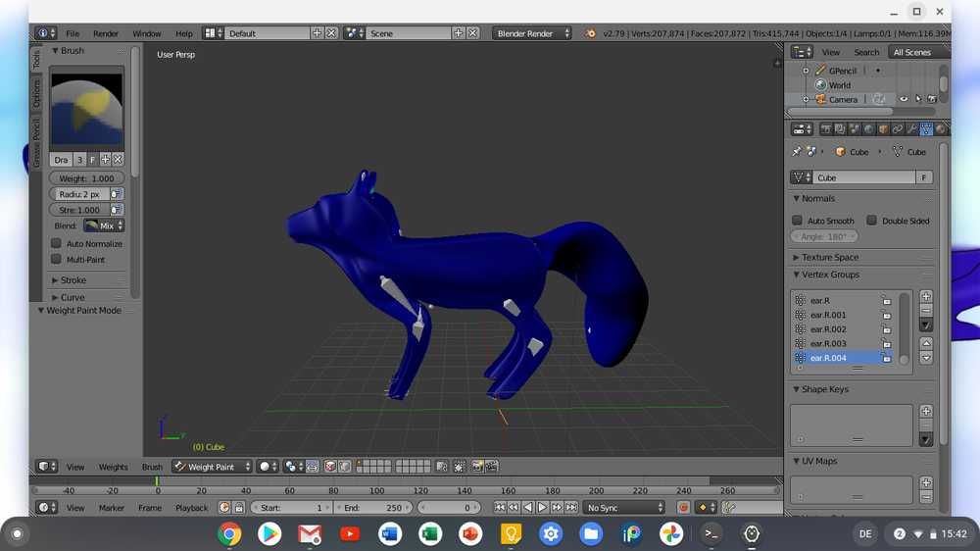
Task: Select the ear.R.002 vertex group
Action: coord(828,329)
